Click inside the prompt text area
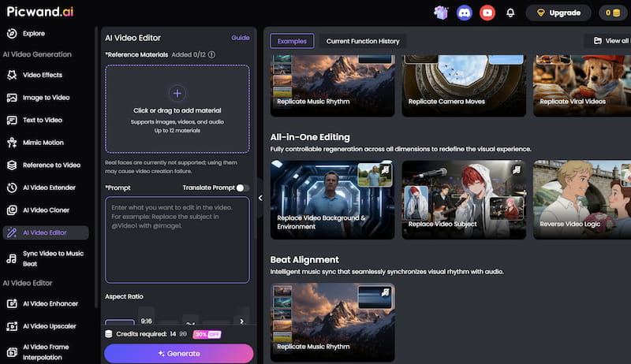Screen dimensions: 631x364 [x=177, y=240]
